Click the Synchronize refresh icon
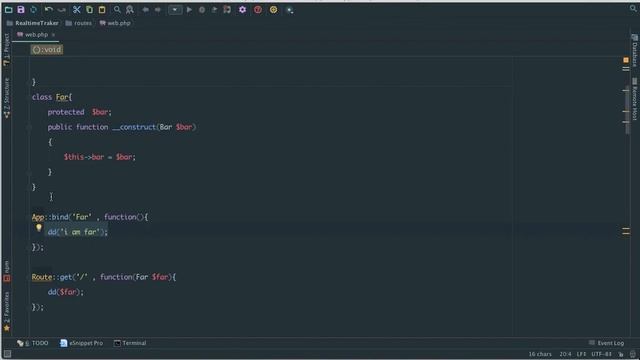Image resolution: width=640 pixels, height=360 pixels. (x=33, y=9)
